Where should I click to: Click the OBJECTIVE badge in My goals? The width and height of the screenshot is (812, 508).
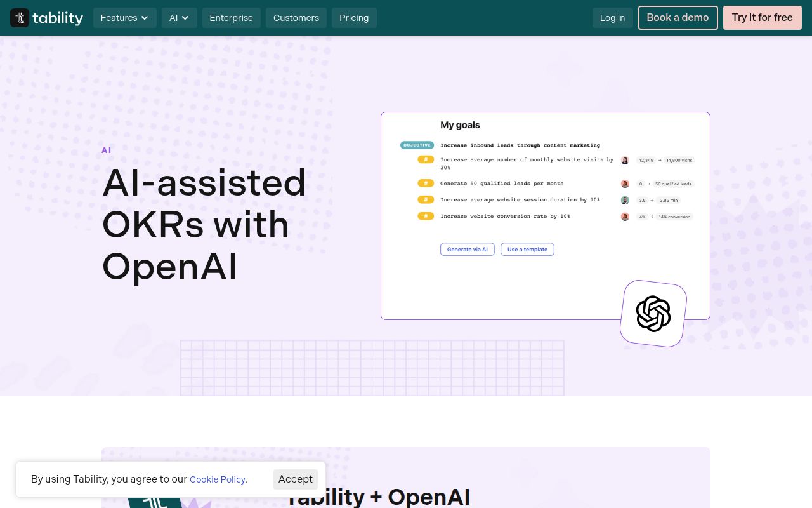(x=417, y=145)
